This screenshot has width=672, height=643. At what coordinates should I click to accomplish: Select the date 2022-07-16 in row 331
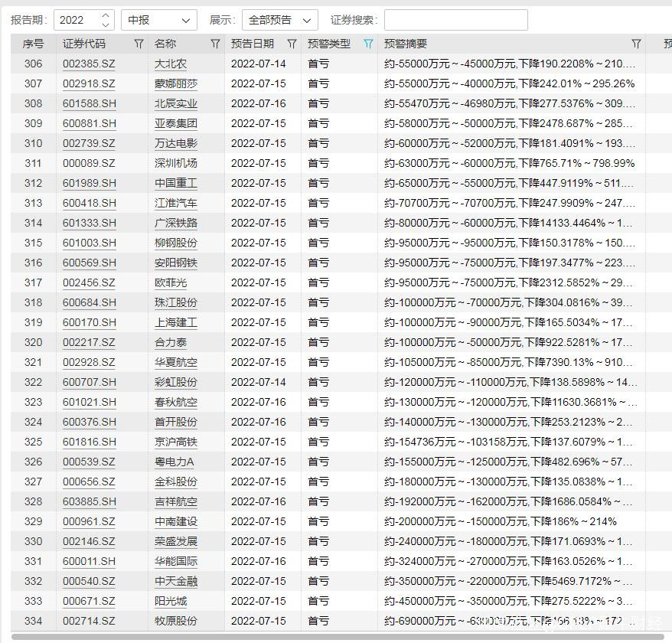[x=259, y=561]
